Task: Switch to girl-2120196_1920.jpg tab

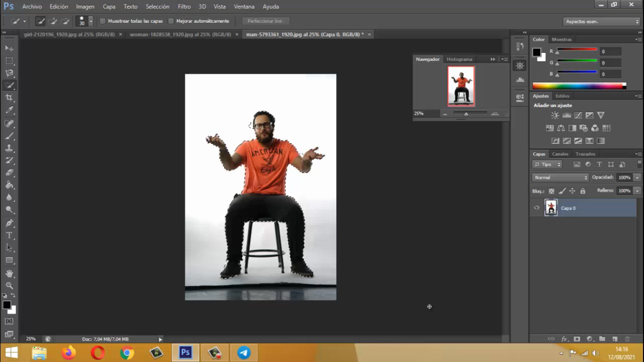Action: coord(69,34)
